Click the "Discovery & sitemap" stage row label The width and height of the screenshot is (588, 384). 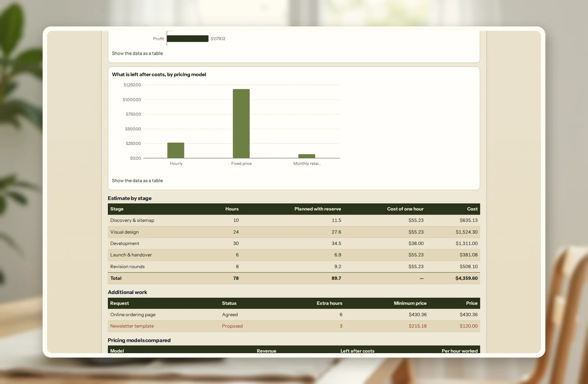click(132, 220)
